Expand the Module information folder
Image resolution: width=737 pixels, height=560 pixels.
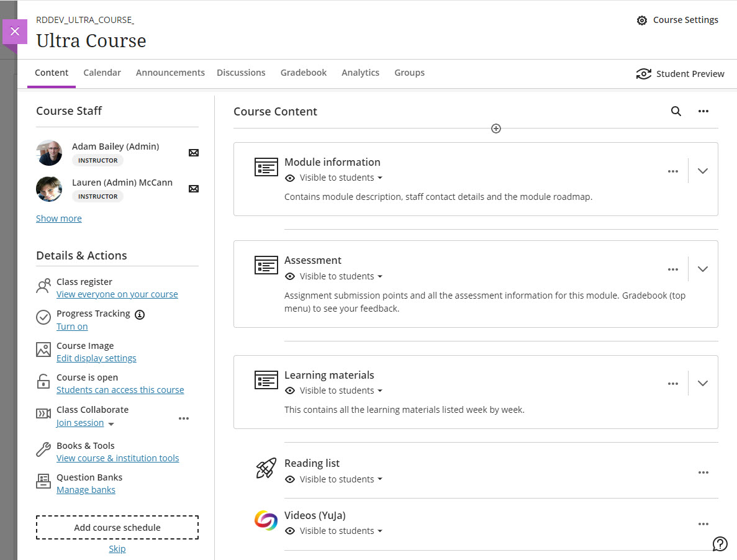[702, 171]
